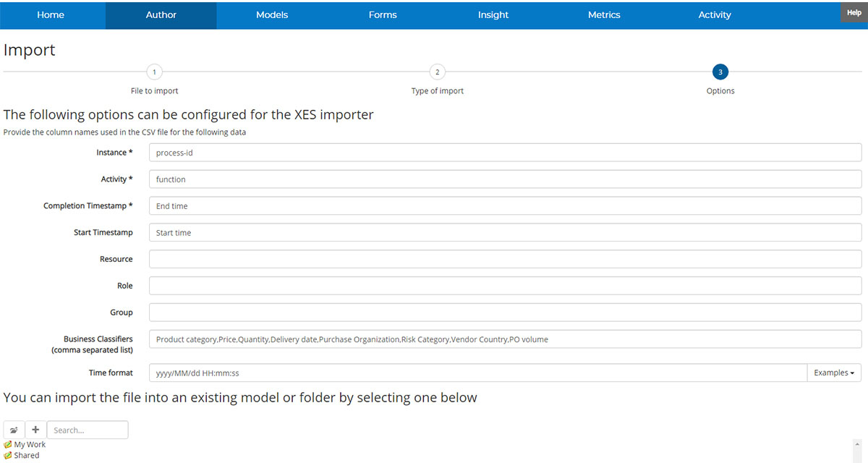Viewport: 868px width, 463px height.
Task: Click the Start Timestamp input field
Action: tap(505, 232)
